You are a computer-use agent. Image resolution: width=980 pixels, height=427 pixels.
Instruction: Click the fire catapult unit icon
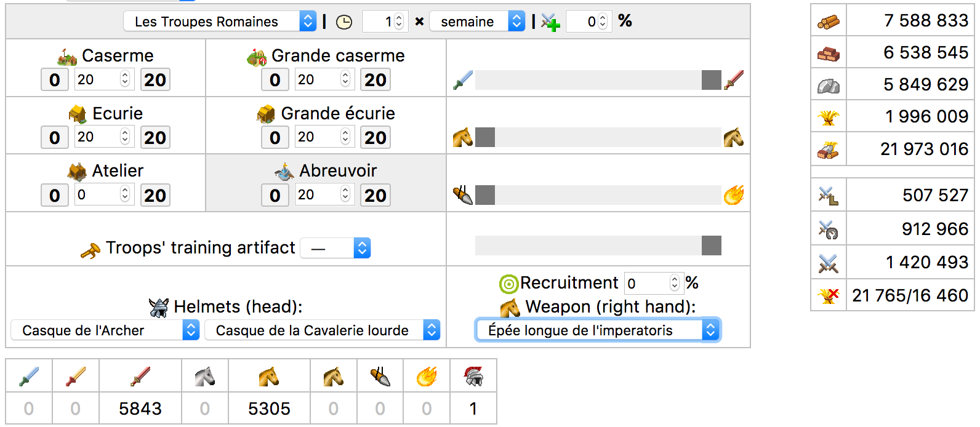pyautogui.click(x=426, y=376)
